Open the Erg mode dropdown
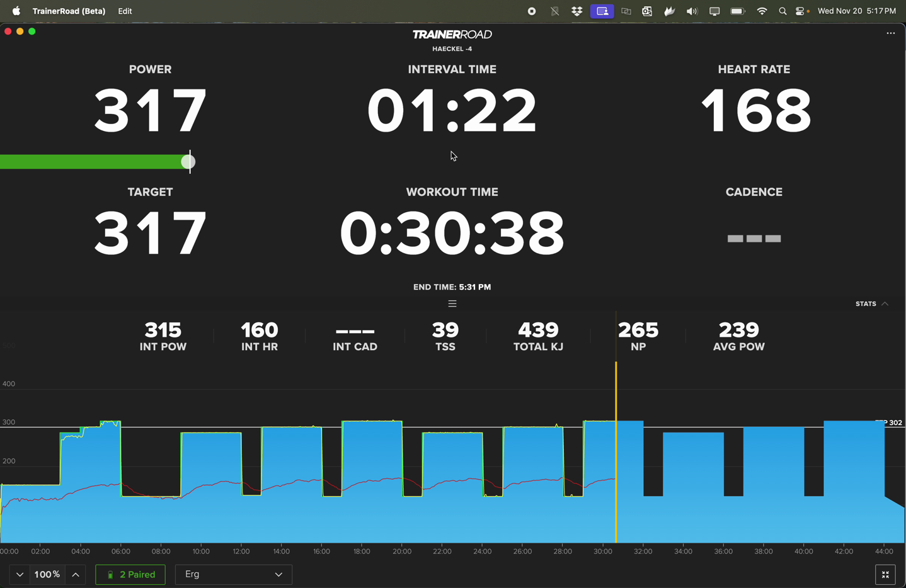Viewport: 906px width, 588px height. (x=233, y=575)
